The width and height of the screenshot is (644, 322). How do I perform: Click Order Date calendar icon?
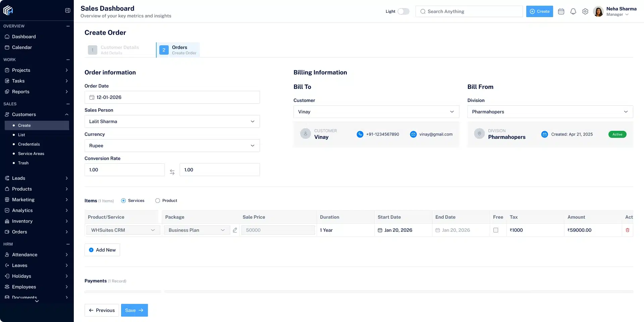point(92,97)
